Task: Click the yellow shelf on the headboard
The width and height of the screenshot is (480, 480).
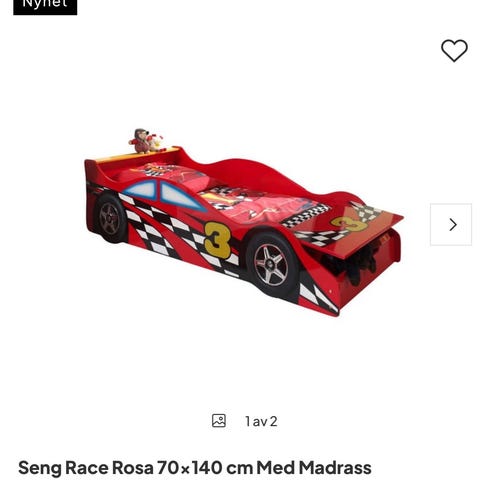Action: click(137, 155)
